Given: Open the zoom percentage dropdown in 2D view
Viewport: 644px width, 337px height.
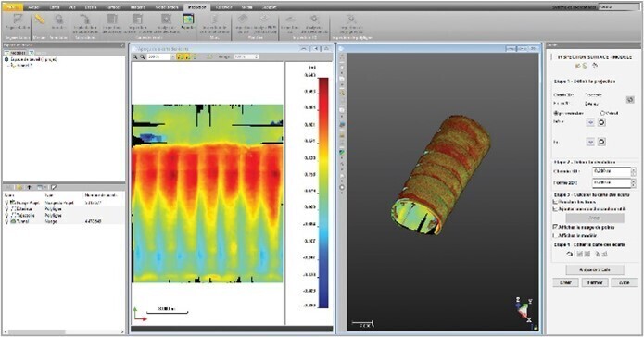Looking at the screenshot, I should (172, 57).
